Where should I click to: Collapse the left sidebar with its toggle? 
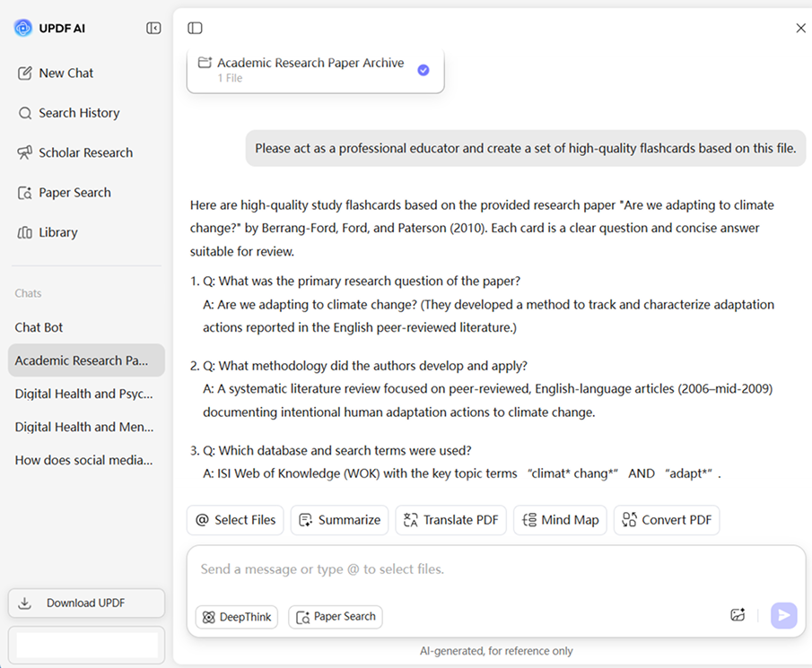(153, 28)
